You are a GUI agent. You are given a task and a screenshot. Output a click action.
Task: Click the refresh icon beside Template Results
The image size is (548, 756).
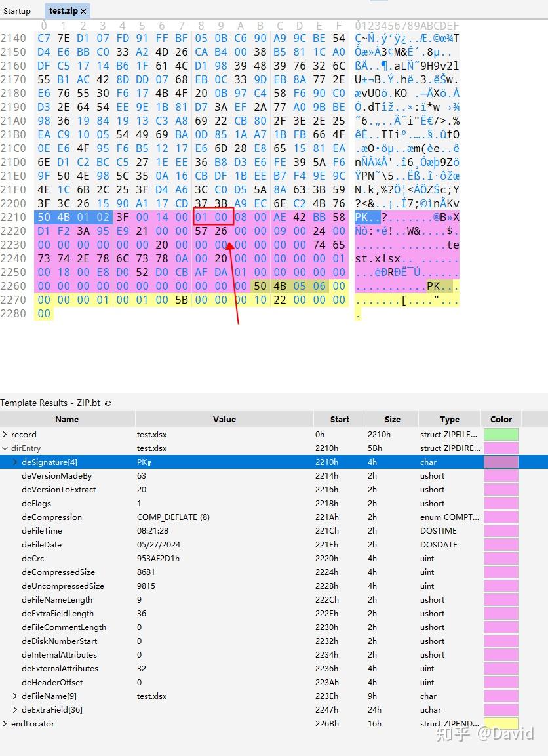point(108,403)
